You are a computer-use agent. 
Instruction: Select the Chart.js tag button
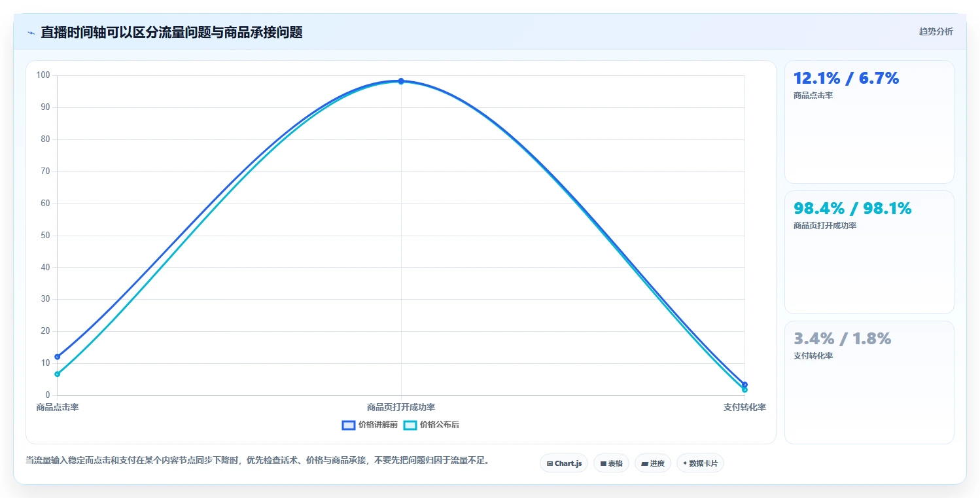pos(564,463)
